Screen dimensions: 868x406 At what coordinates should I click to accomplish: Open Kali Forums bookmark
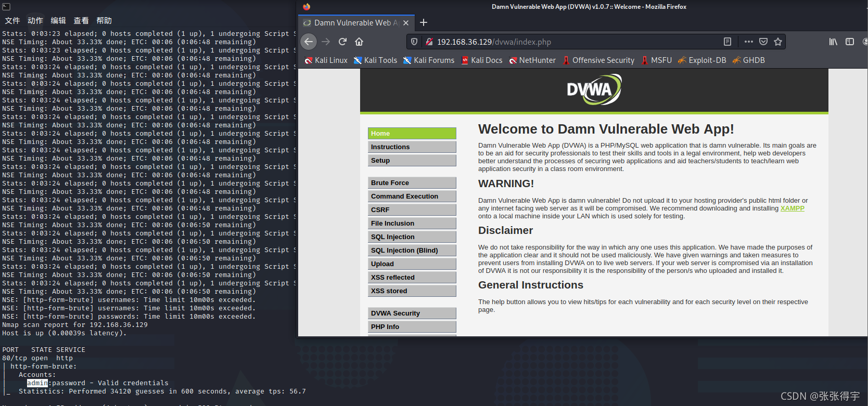tap(429, 60)
